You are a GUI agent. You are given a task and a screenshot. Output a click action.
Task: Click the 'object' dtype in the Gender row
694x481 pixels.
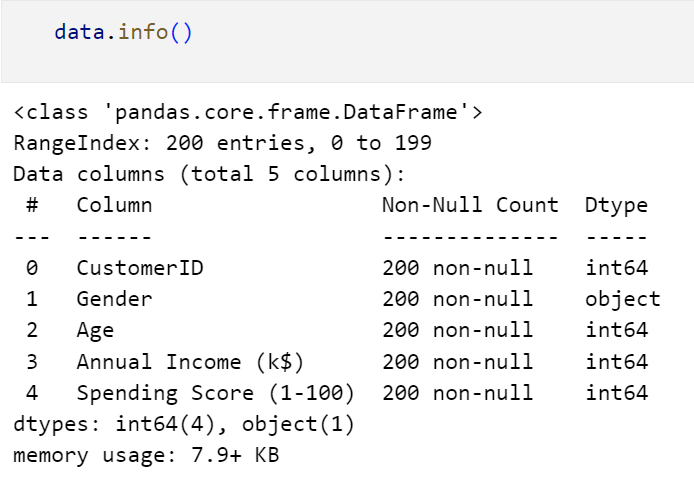(x=623, y=299)
